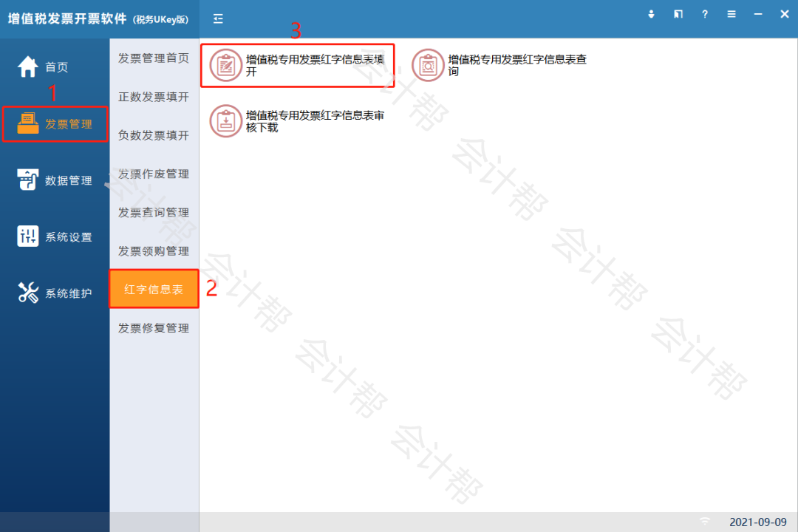The width and height of the screenshot is (798, 532).
Task: Open 系统维护 maintenance section
Action: click(x=55, y=293)
